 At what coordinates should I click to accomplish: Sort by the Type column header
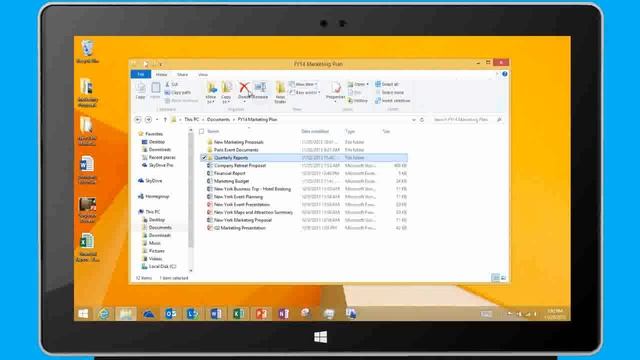click(x=350, y=131)
